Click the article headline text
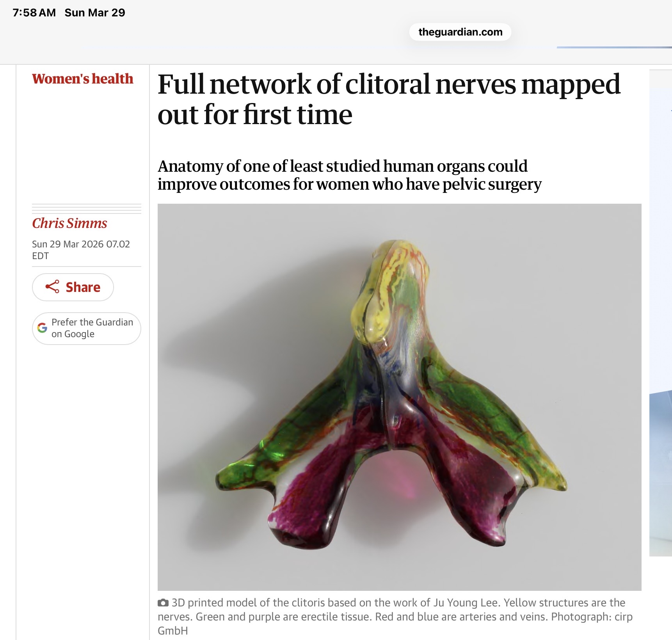672x640 pixels. (x=389, y=100)
